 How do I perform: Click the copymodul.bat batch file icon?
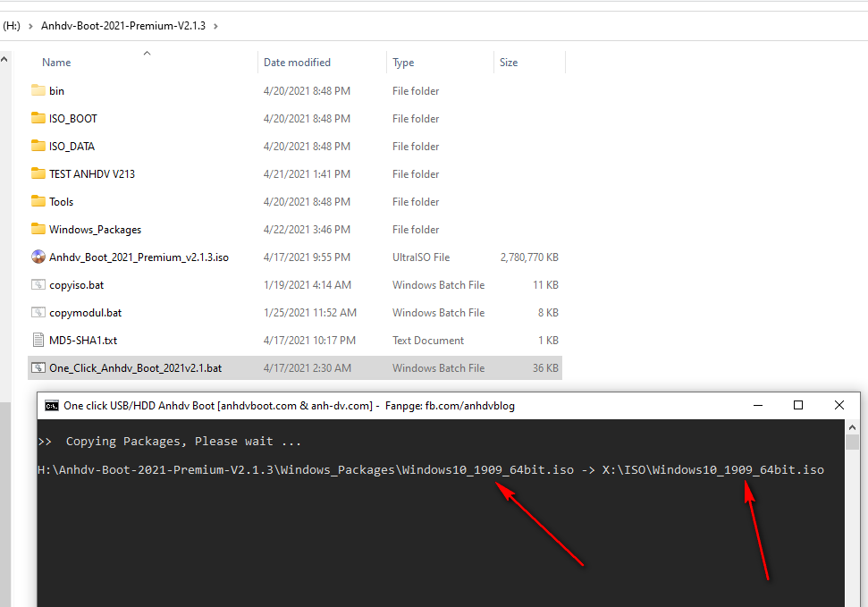point(38,312)
